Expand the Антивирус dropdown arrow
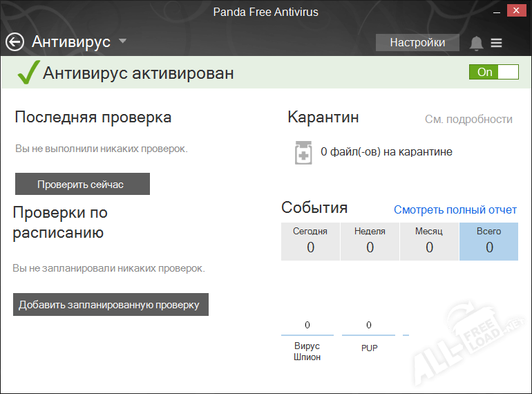Viewport: 532px width, 394px height. [122, 41]
